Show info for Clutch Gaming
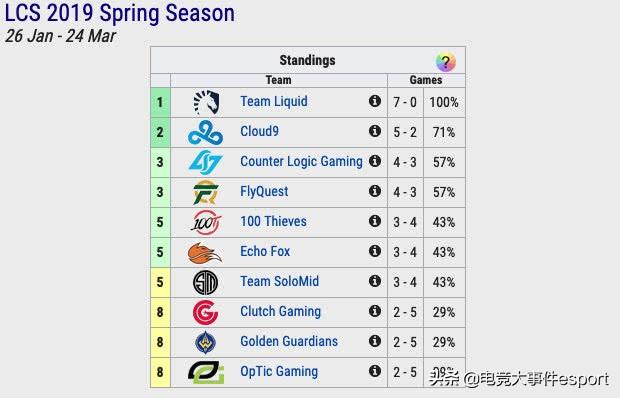Viewport: 620px width, 398px height. (x=375, y=311)
